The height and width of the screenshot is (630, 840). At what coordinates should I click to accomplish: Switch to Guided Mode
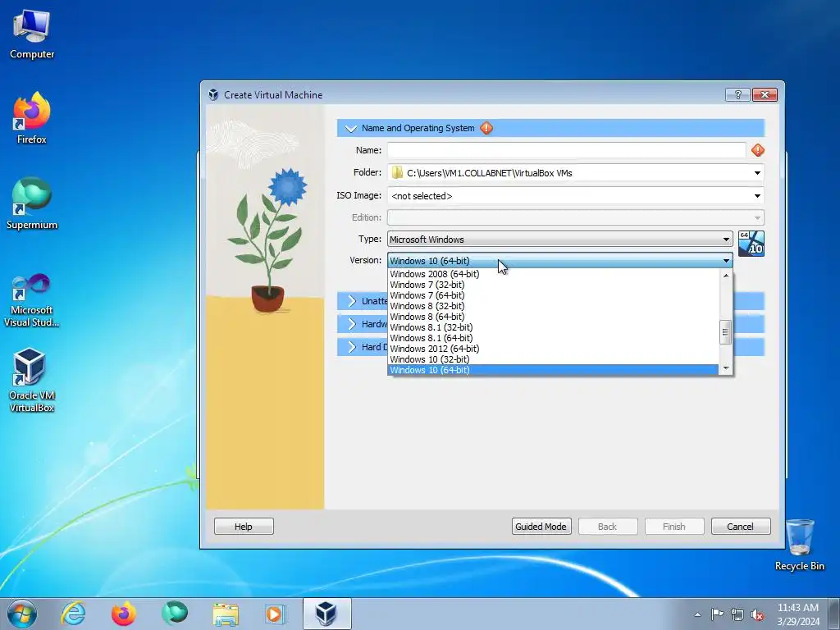click(x=541, y=527)
